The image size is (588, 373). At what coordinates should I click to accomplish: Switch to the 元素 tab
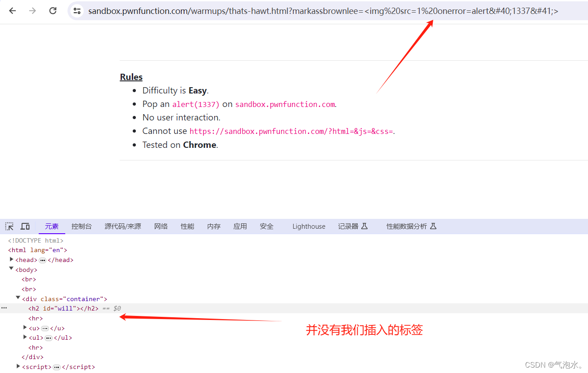52,226
